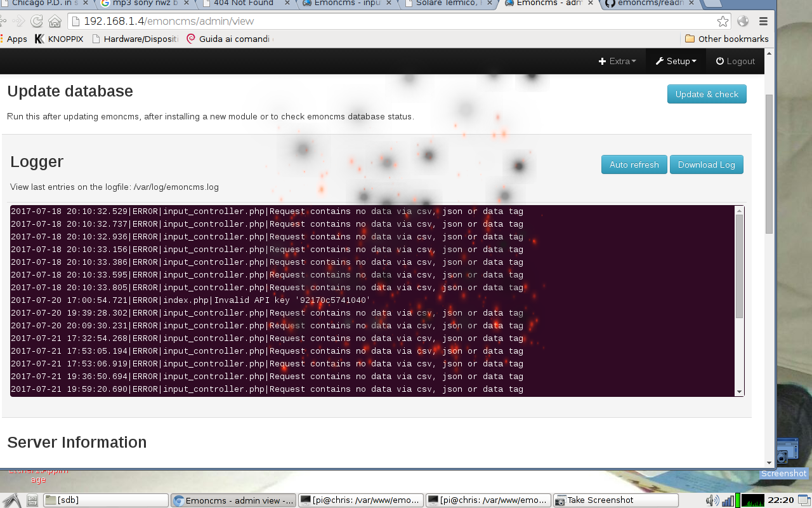Switch to the Solare Termico tab

(446, 3)
